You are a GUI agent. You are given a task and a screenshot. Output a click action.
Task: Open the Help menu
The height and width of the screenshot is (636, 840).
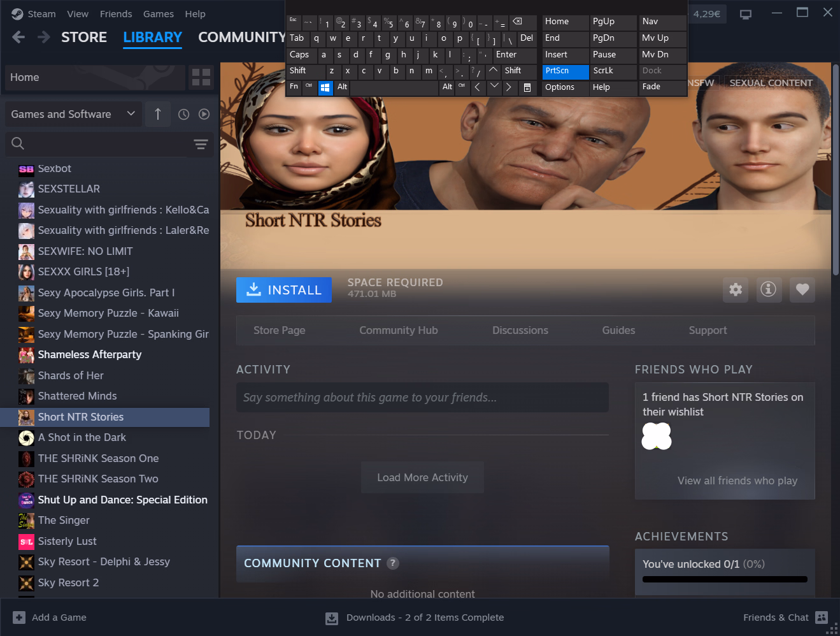click(195, 14)
